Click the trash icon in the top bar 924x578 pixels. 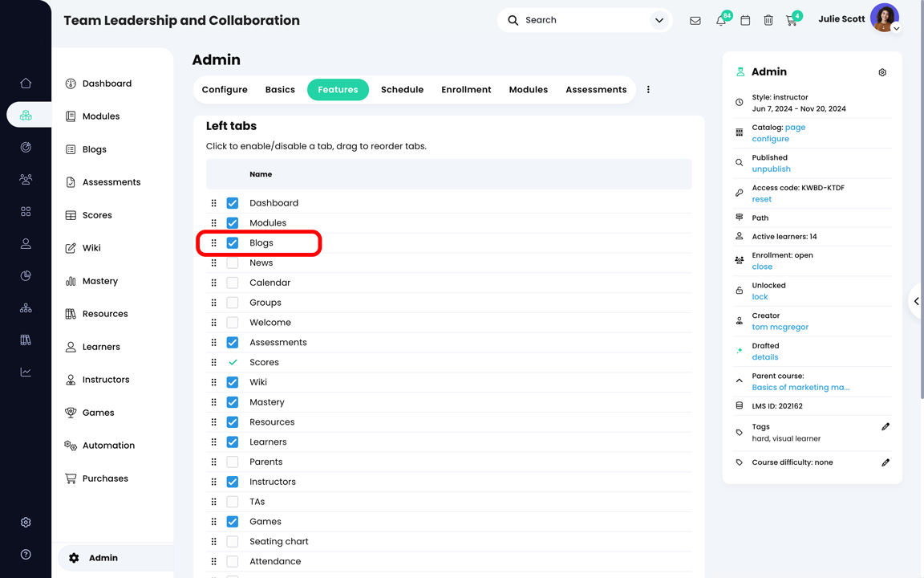coord(768,20)
